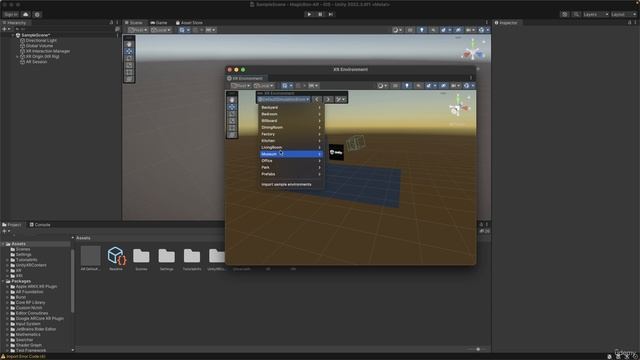Toggle the Hierarchy panel lock icon
The height and width of the screenshot is (360, 640).
[x=111, y=23]
